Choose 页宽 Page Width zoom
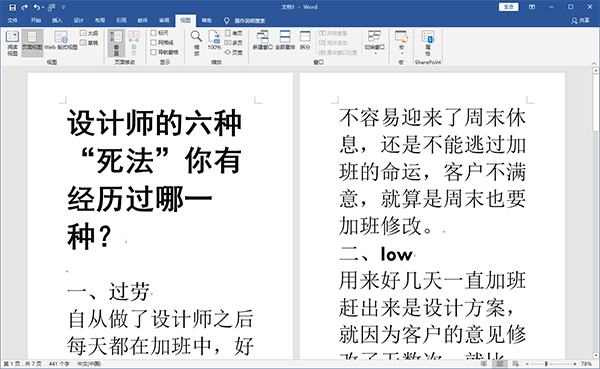The height and width of the screenshot is (369, 600). (x=234, y=52)
